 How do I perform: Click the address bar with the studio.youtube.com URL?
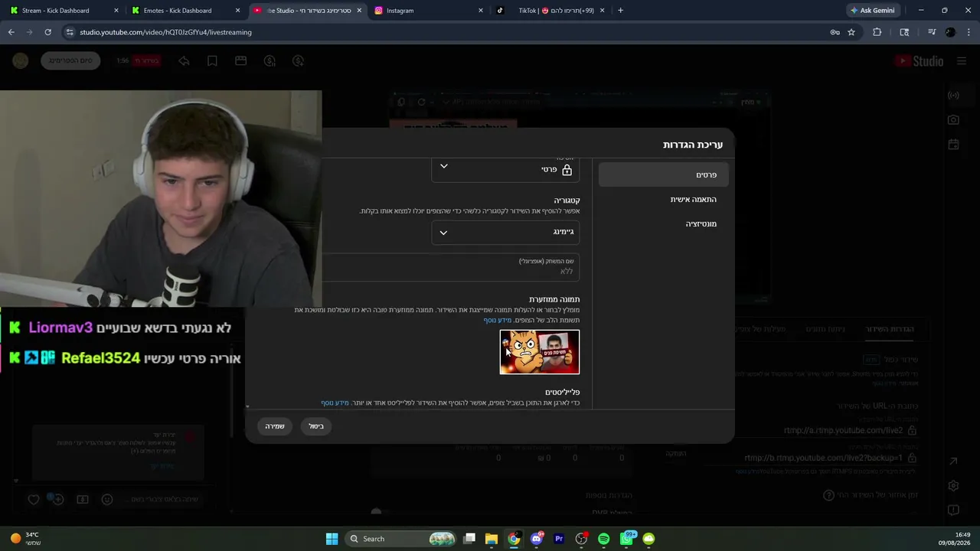pyautogui.click(x=444, y=32)
